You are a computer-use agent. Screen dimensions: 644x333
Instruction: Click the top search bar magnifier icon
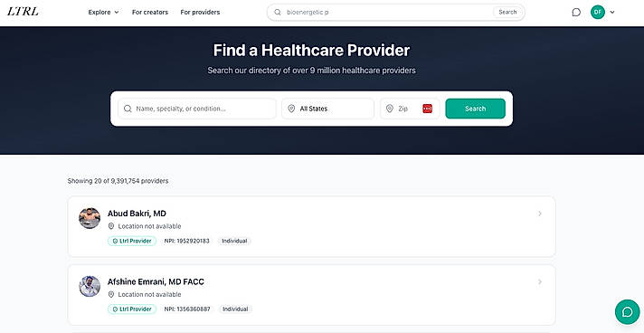pos(278,13)
